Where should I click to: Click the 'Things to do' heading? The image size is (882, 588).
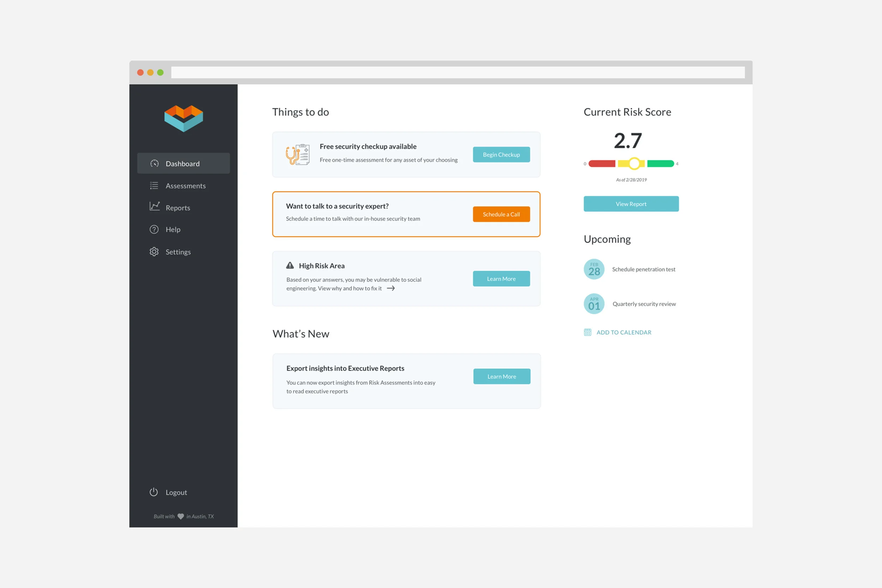tap(300, 112)
